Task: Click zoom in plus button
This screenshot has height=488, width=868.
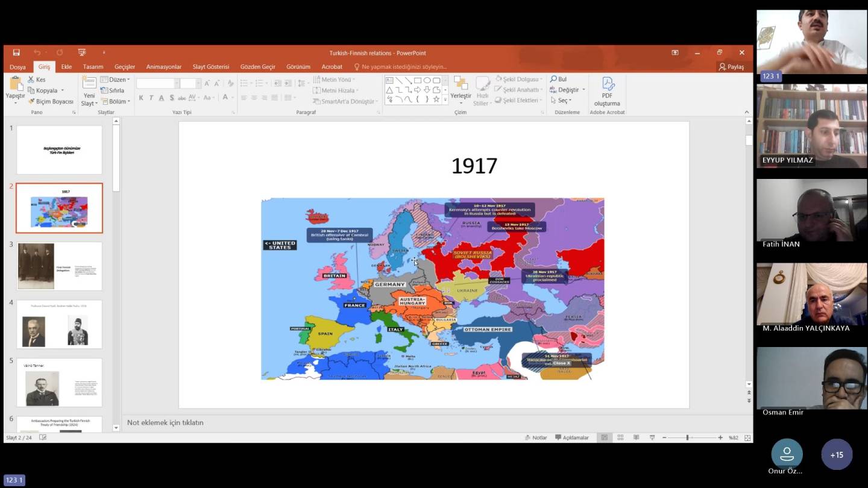Action: coord(720,437)
